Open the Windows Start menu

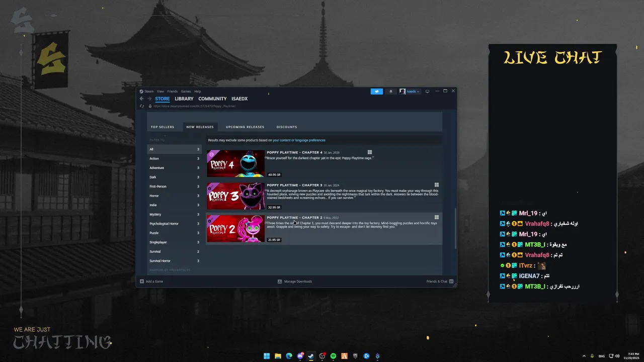tap(267, 356)
